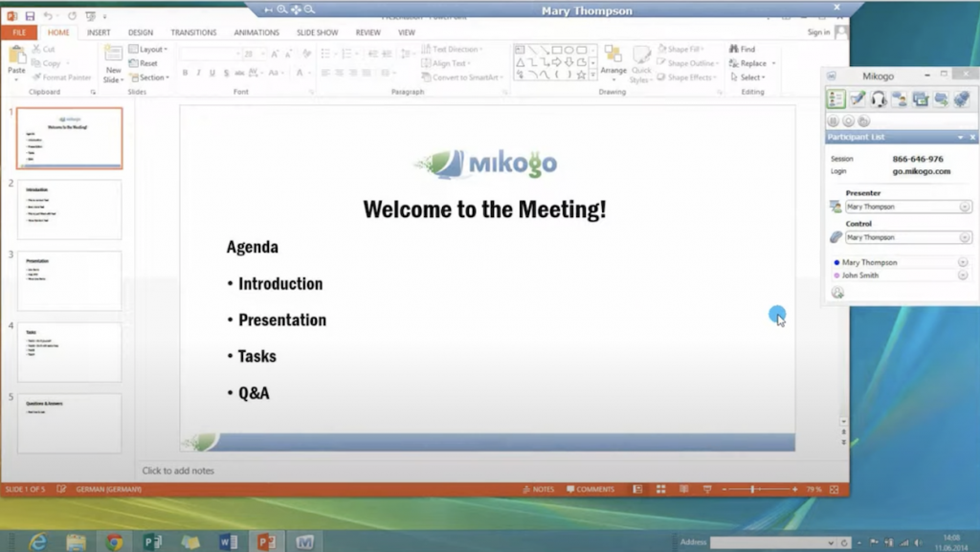Screen dimensions: 980x552
Task: Select slide 3 thumbnail in the slide panel
Action: pyautogui.click(x=68, y=280)
